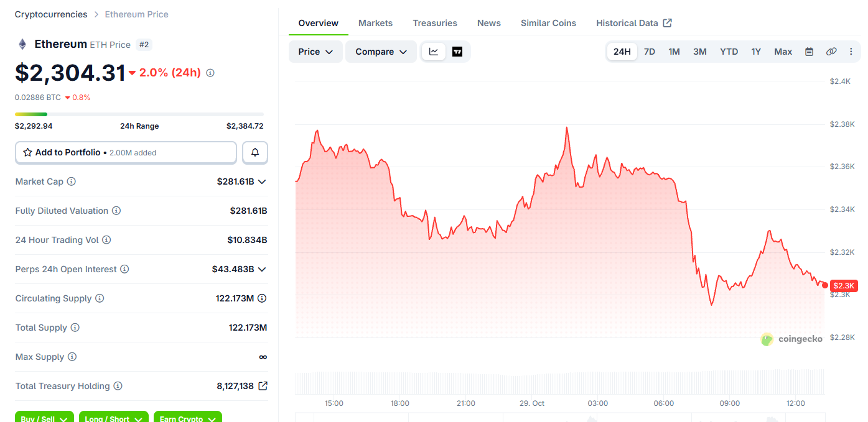Click the $2,304.31 main price

(70, 73)
